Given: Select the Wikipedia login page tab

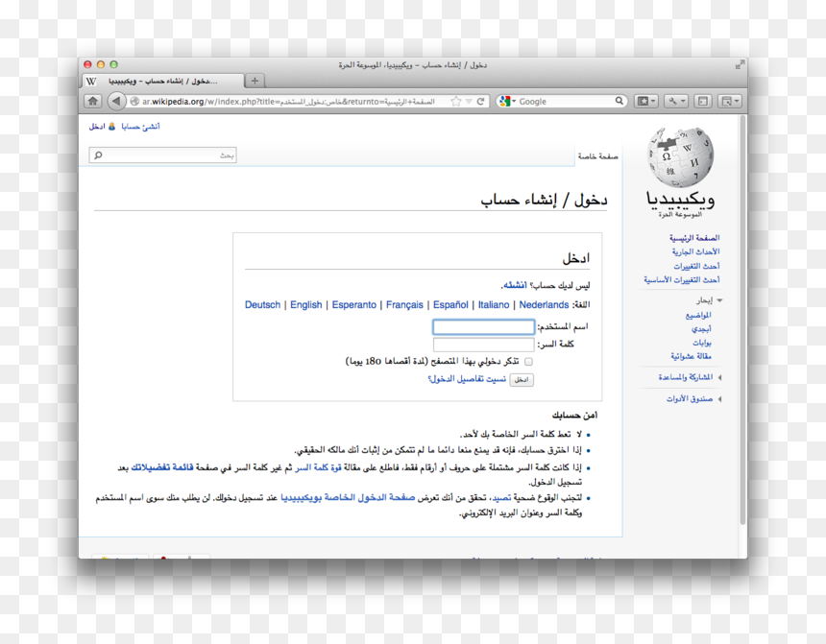Looking at the screenshot, I should [163, 81].
